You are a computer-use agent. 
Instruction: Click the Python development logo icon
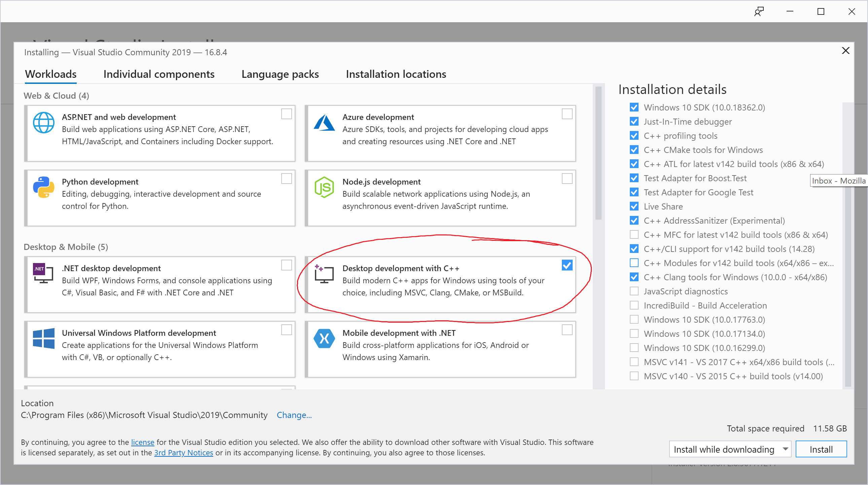click(43, 187)
